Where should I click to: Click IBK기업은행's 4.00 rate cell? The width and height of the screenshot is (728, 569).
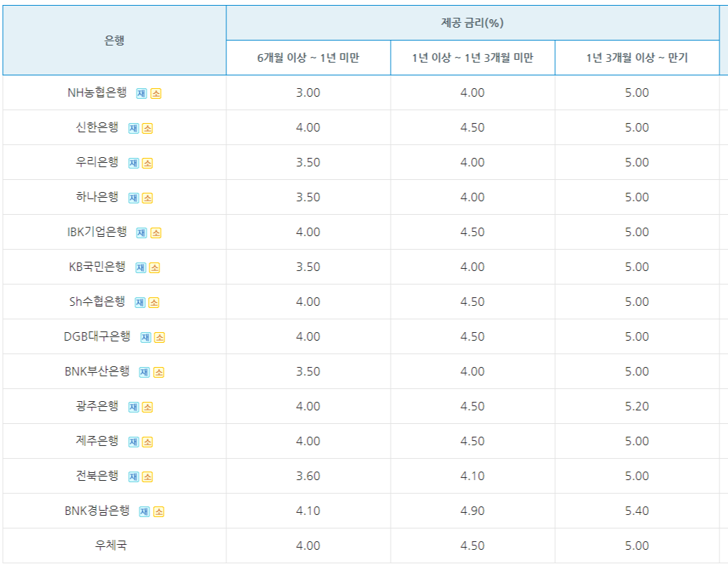pyautogui.click(x=308, y=232)
